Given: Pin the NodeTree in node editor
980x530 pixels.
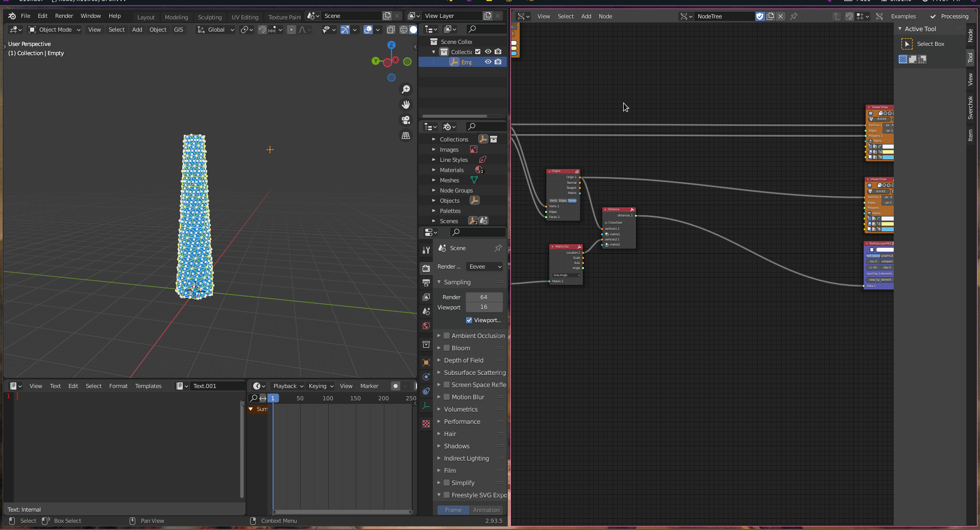Looking at the screenshot, I should point(794,16).
